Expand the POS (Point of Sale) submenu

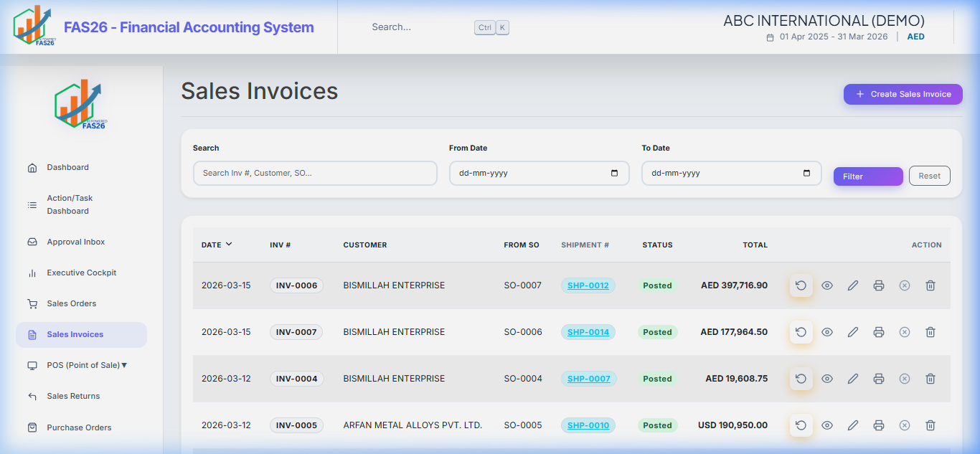point(86,365)
